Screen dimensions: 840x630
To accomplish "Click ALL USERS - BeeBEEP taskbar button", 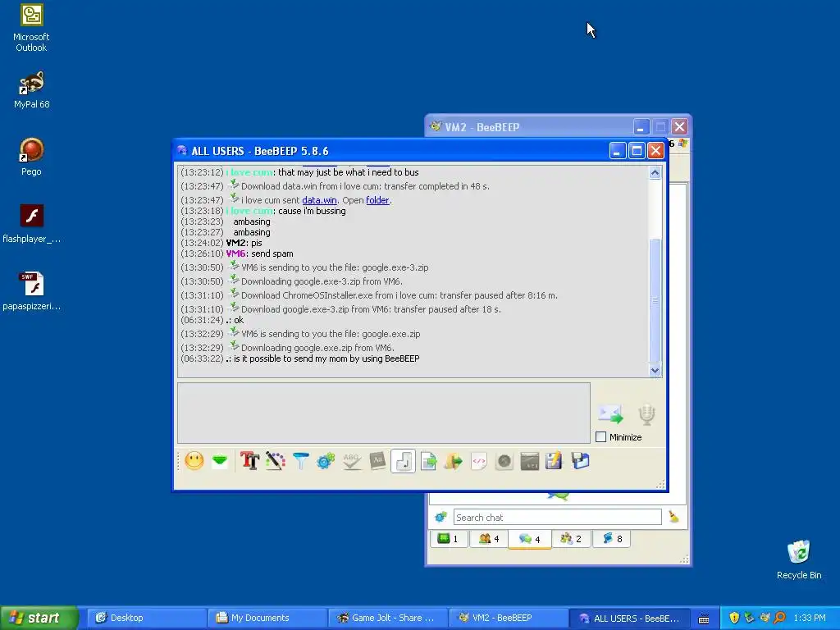I will point(629,619).
